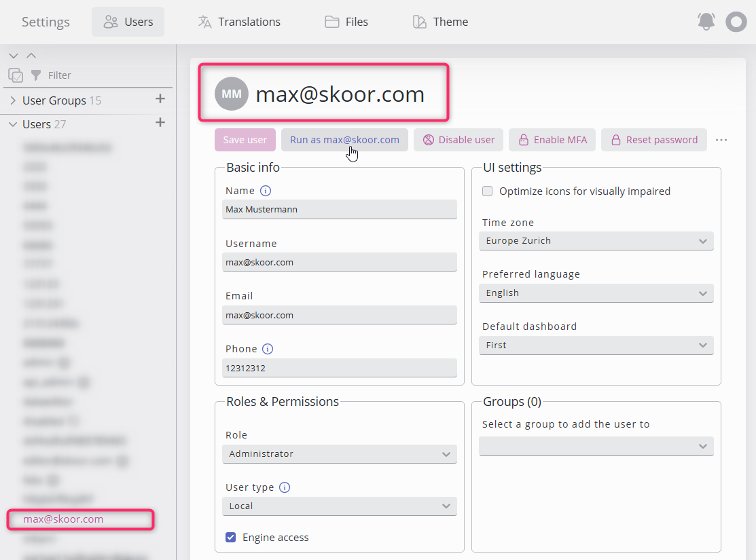Image resolution: width=756 pixels, height=560 pixels.
Task: Click the multi-select checkbox icon in sidebar
Action: 16,75
